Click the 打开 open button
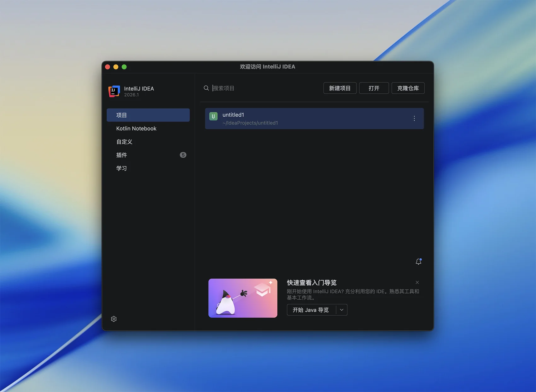 point(374,88)
